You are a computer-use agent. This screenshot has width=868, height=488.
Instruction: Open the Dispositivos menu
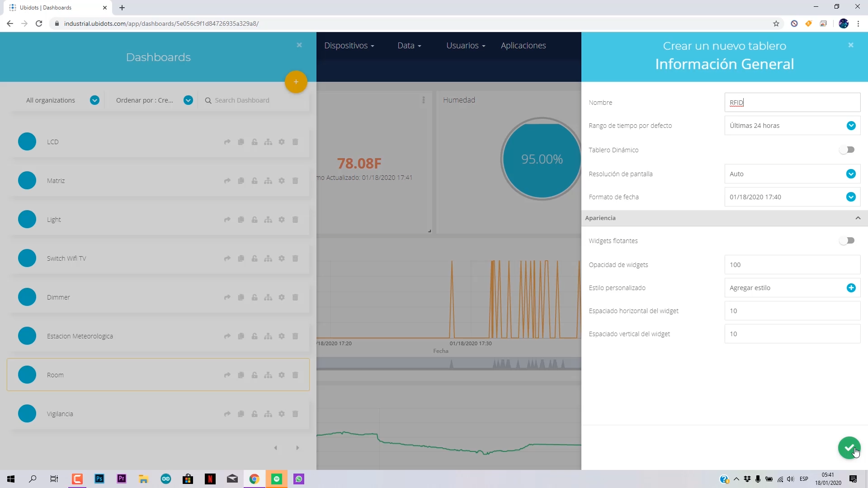coord(349,46)
